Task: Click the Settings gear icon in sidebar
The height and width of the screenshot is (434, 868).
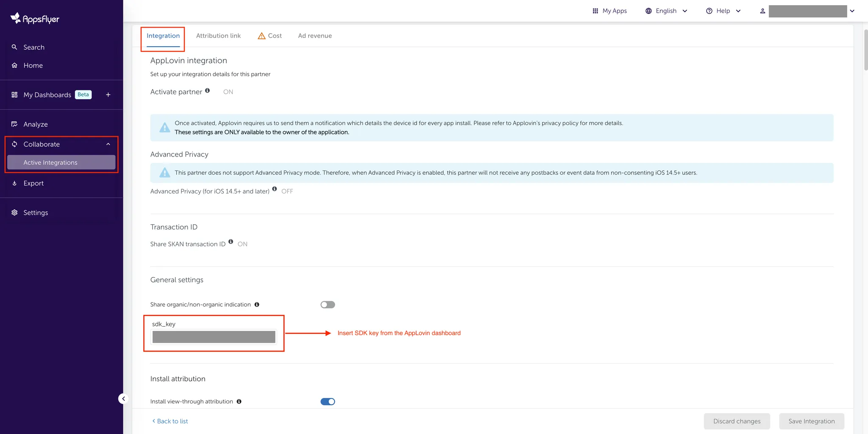Action: [14, 213]
